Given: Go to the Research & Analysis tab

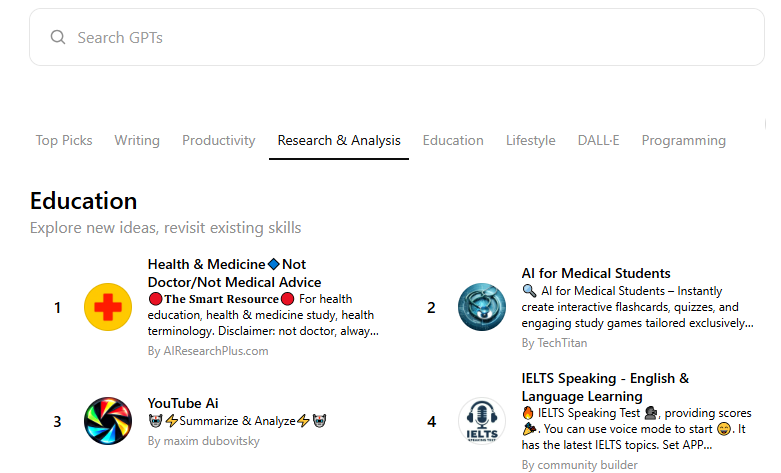Looking at the screenshot, I should point(339,140).
